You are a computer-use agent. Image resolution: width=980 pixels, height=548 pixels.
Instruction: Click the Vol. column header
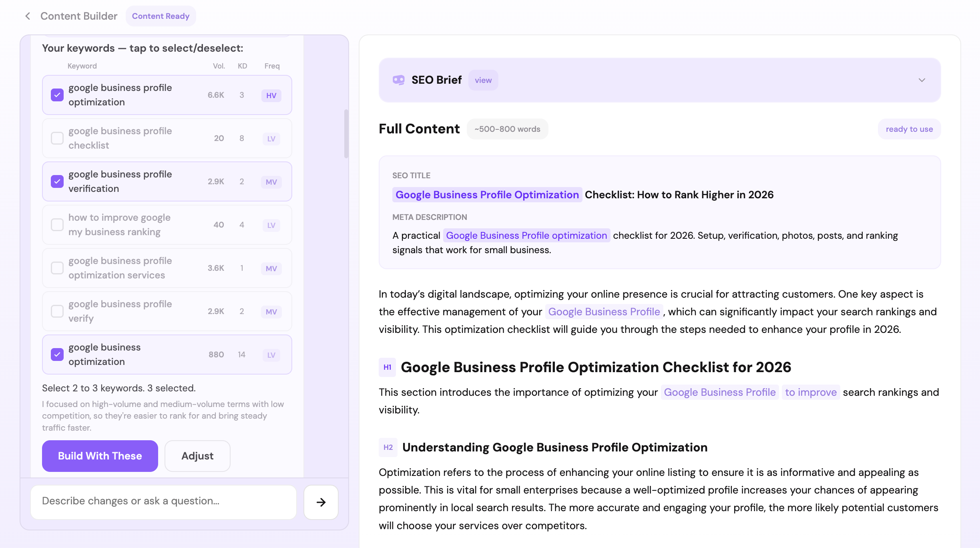click(219, 66)
